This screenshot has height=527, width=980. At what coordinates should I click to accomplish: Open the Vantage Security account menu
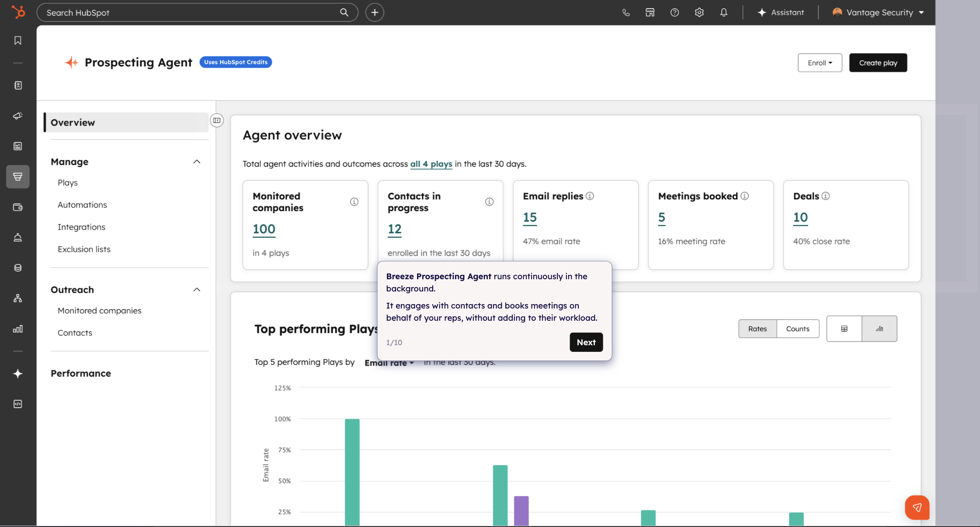878,12
